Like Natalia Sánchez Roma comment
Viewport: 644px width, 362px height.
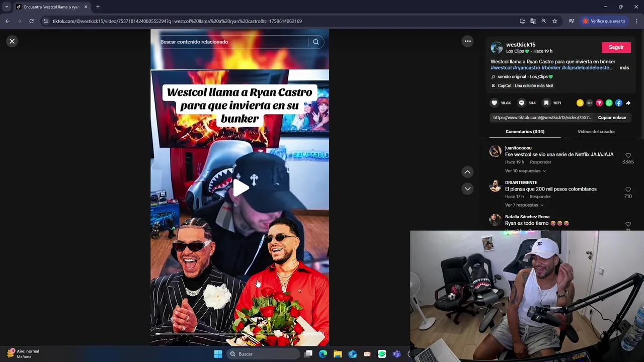(628, 224)
